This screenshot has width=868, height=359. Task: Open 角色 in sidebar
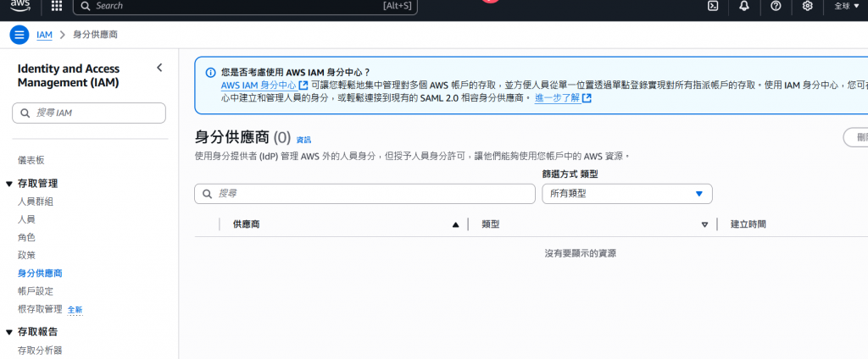click(26, 237)
